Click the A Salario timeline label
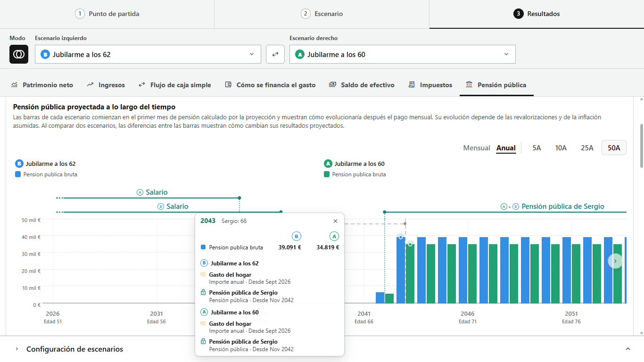 pos(152,192)
